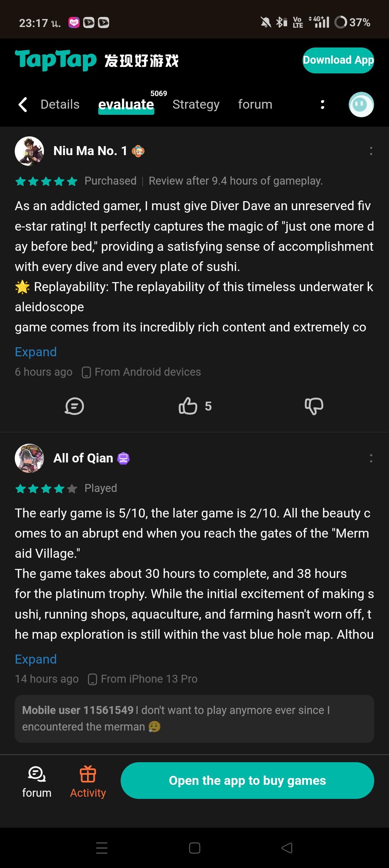The height and width of the screenshot is (868, 389).
Task: Switch to the Details tab
Action: [60, 105]
